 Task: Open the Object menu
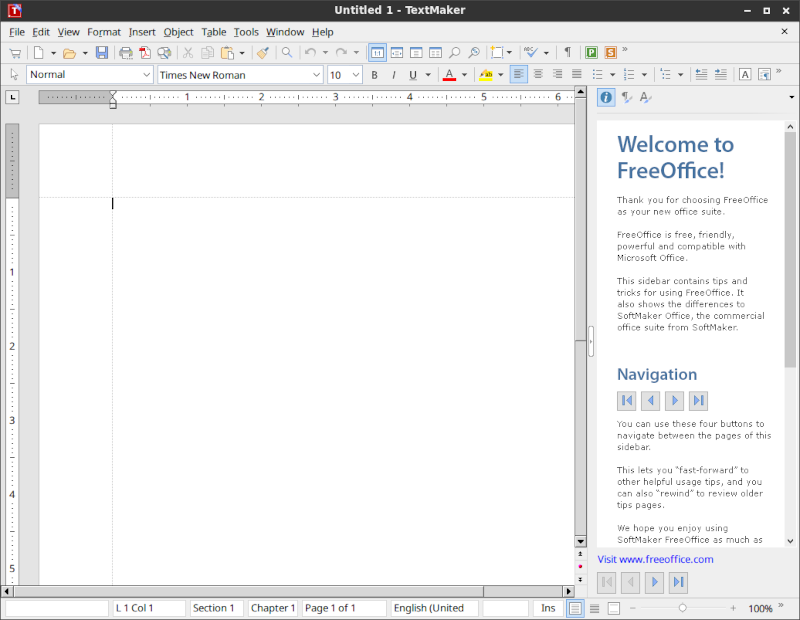tap(178, 32)
